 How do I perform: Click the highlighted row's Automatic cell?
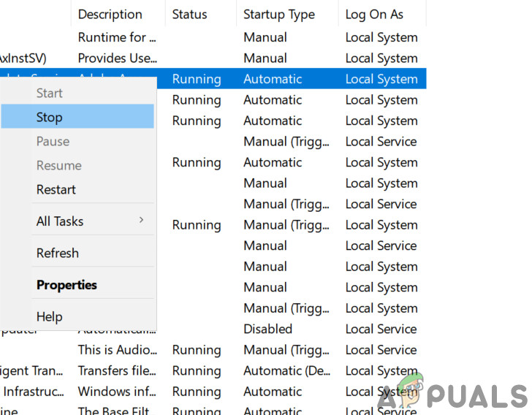(273, 79)
